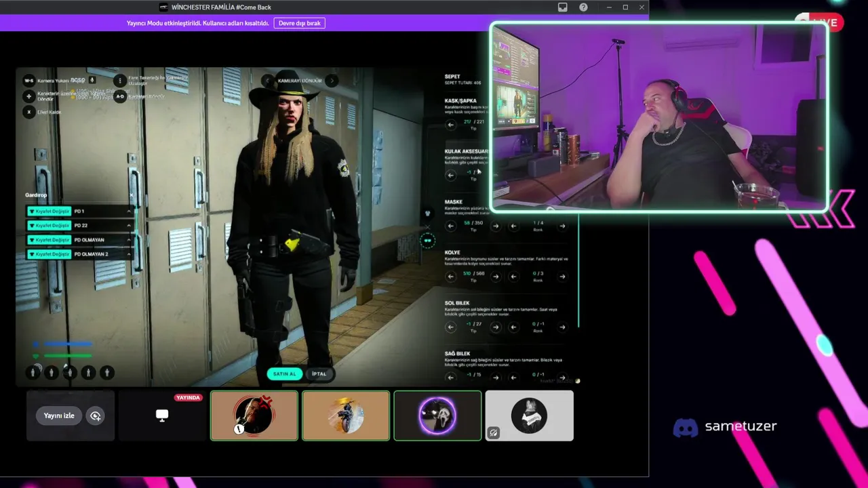Click Kıyafet Değiştir for PD OLMAYAN 2
868x488 pixels.
[x=49, y=254]
